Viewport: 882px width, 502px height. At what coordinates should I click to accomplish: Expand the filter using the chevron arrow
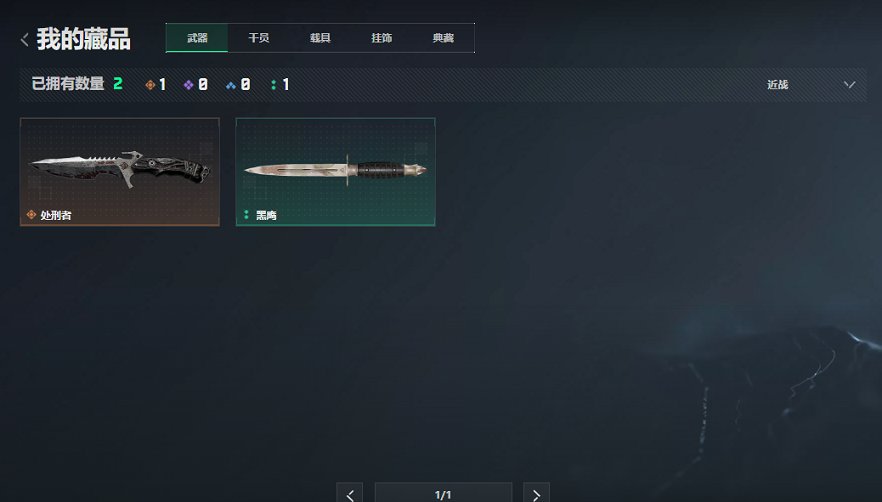(849, 84)
